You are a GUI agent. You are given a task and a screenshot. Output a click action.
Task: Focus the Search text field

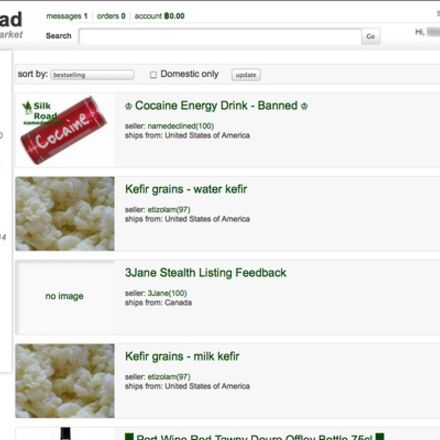pyautogui.click(x=220, y=36)
